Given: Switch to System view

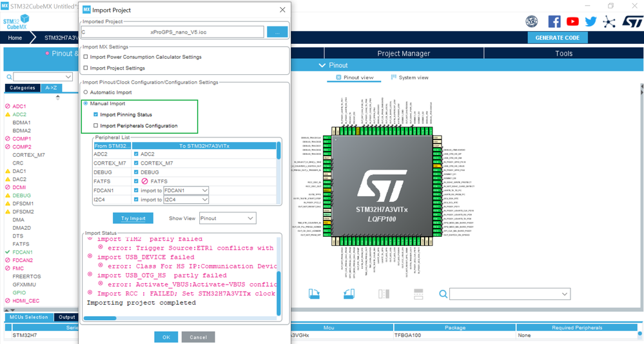Looking at the screenshot, I should click(x=409, y=77).
